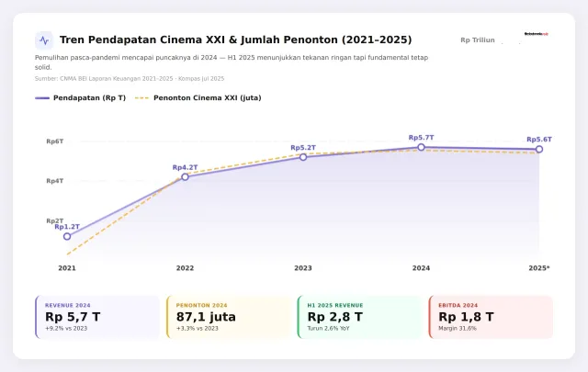This screenshot has height=372, width=588.
Task: Click the +3.3% vs 2023 text
Action: click(198, 329)
